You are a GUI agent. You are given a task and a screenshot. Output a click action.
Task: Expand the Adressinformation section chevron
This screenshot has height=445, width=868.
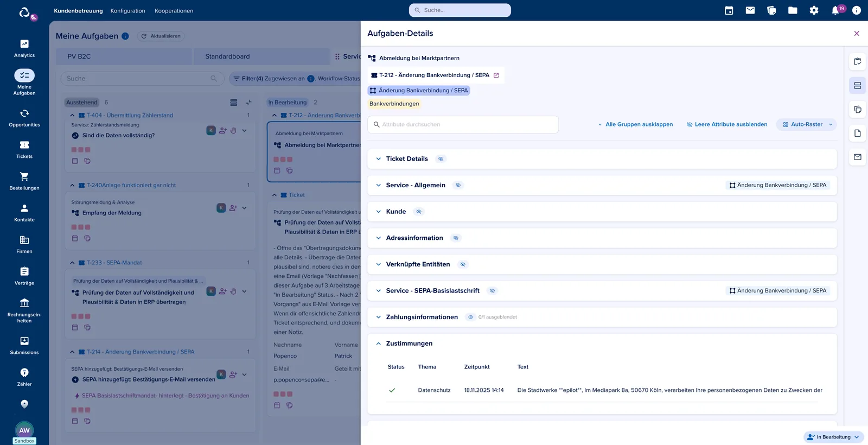[x=379, y=238]
